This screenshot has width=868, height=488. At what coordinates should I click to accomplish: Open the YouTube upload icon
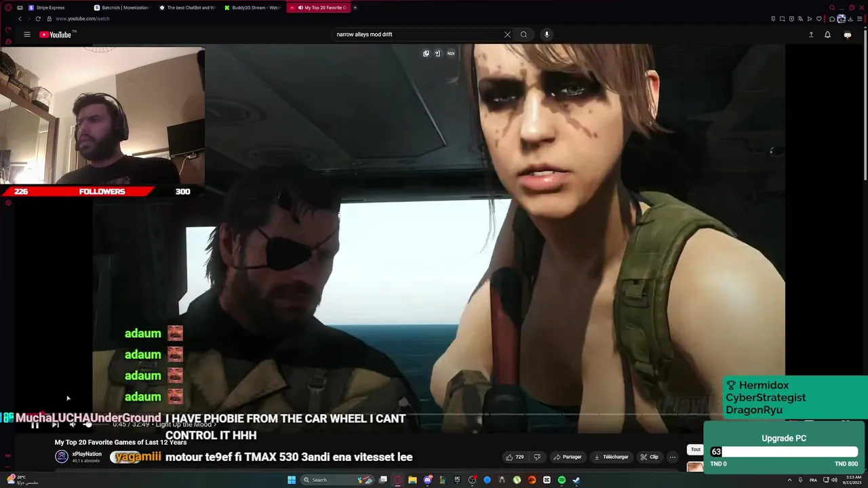pos(811,35)
